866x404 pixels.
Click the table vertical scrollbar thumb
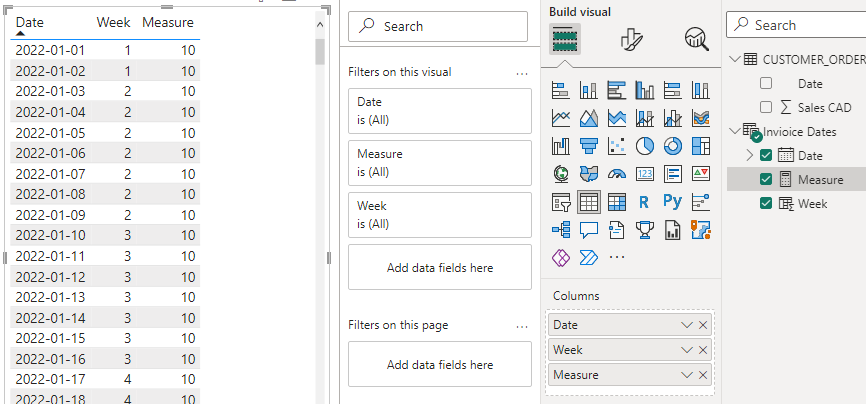coord(319,52)
